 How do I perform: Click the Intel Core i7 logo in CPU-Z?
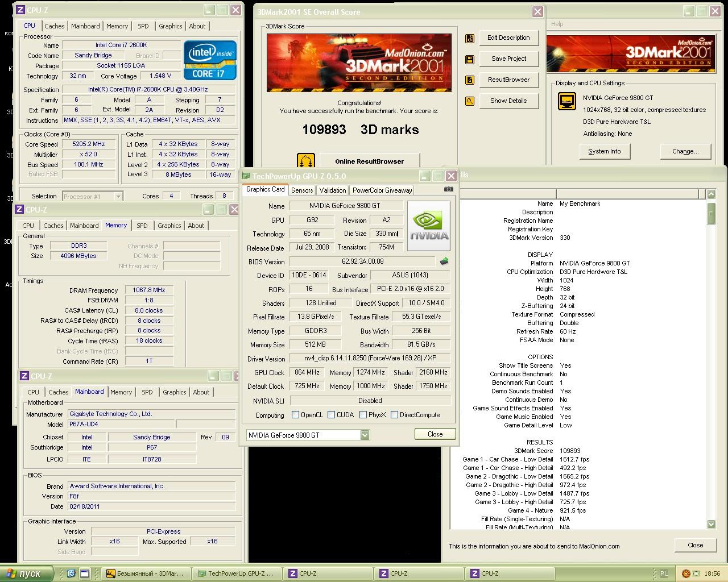(210, 60)
